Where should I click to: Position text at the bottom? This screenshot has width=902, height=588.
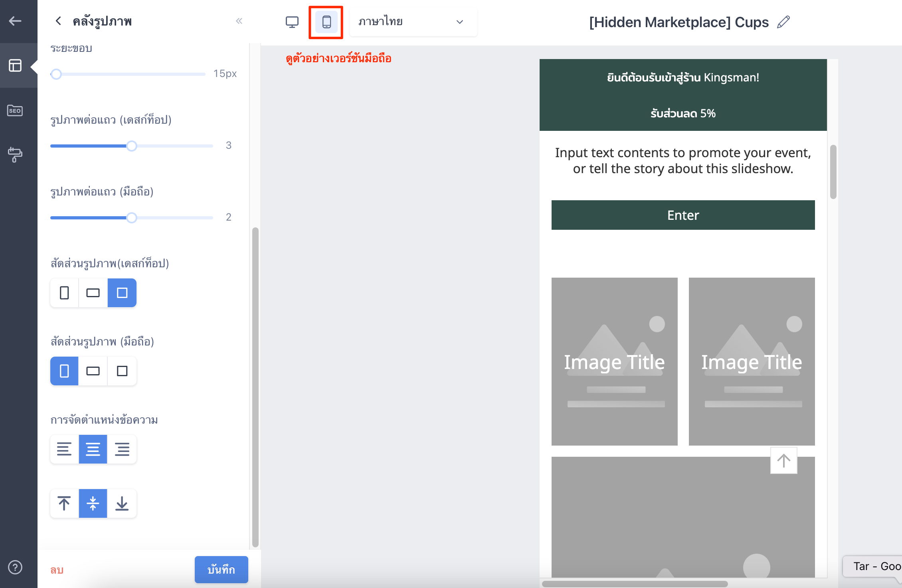tap(122, 503)
